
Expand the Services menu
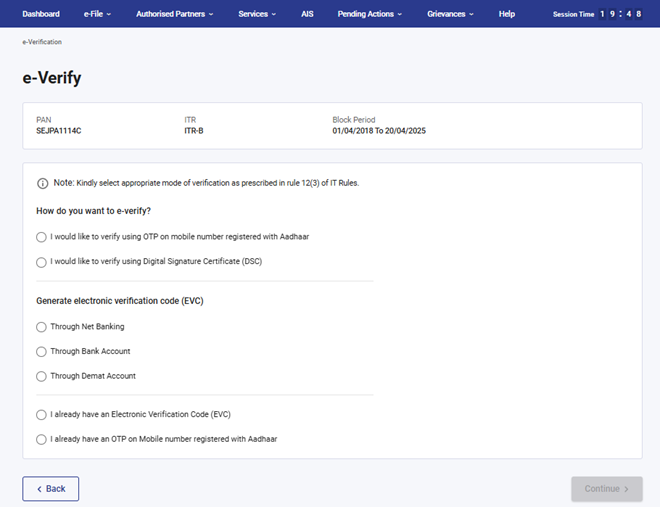point(258,14)
